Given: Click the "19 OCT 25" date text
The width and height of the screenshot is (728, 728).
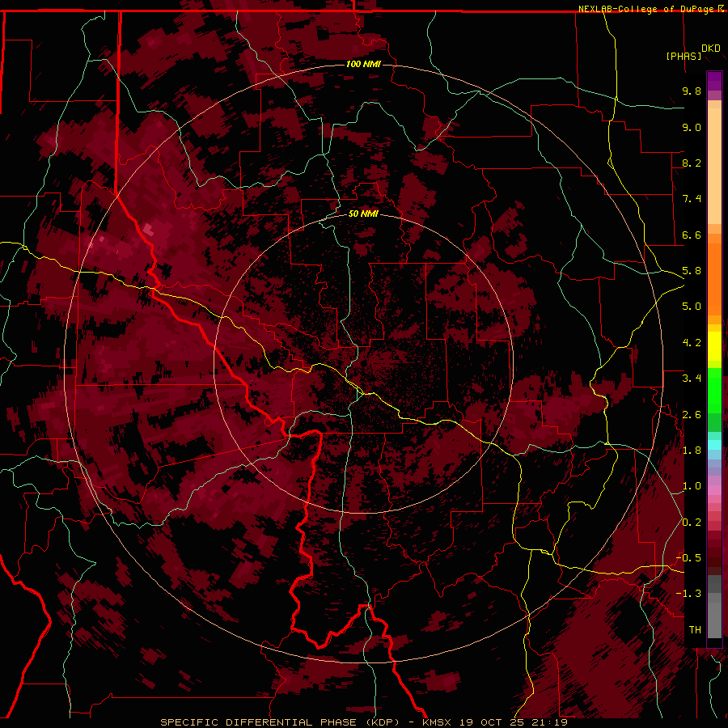Looking at the screenshot, I should 491,722.
